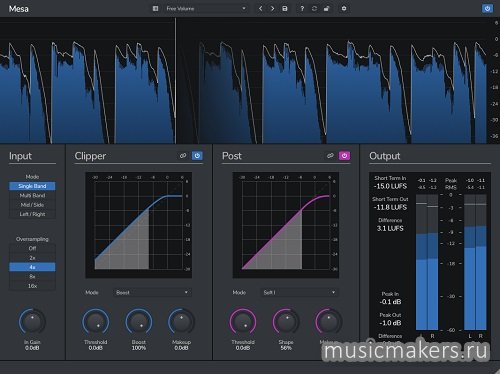This screenshot has width=500, height=374.
Task: Click the input level meter bars
Action: (x=427, y=262)
